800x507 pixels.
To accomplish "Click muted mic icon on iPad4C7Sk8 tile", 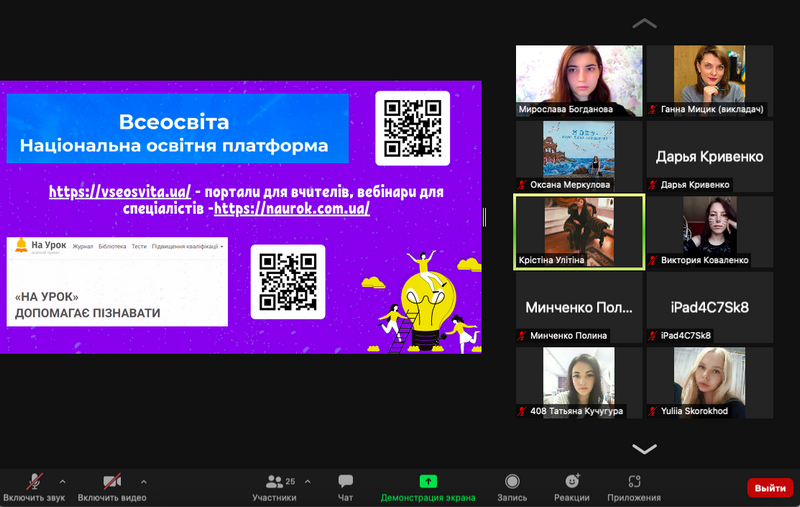I will [653, 336].
